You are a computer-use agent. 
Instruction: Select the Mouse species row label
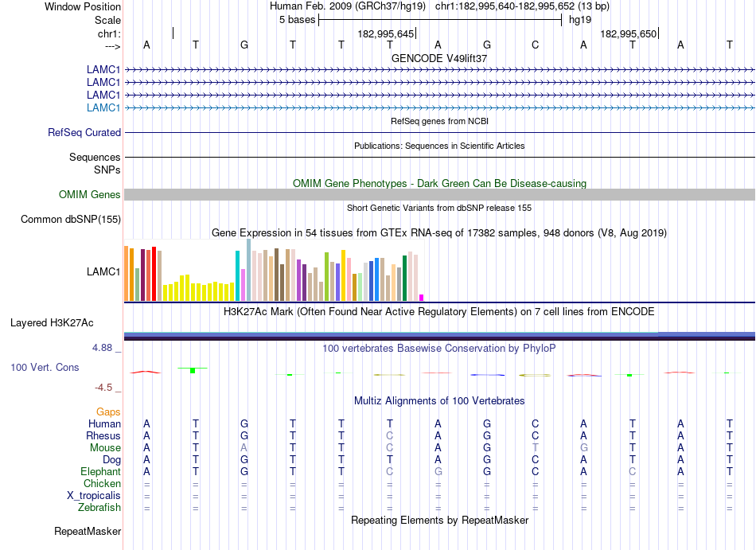pos(105,448)
